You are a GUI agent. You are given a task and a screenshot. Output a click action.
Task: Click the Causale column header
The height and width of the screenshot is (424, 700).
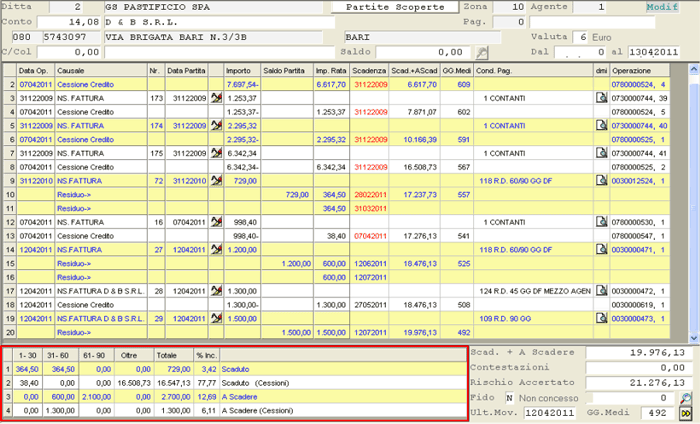tap(76, 72)
